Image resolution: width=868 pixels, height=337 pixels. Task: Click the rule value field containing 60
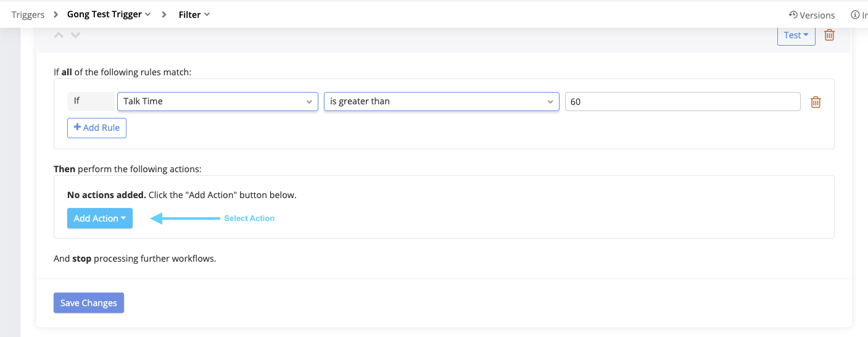pyautogui.click(x=682, y=102)
